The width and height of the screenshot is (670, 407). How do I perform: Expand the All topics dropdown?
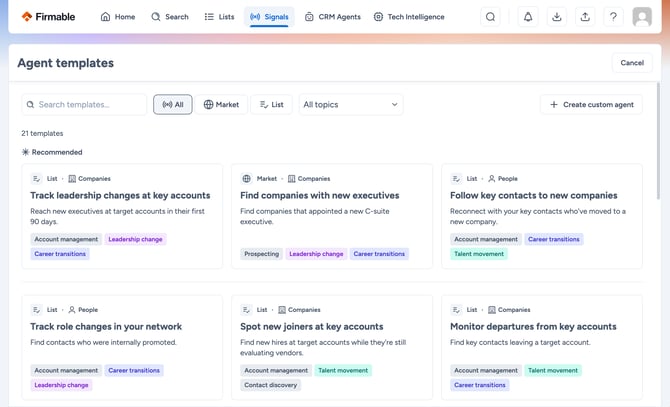[x=351, y=105]
